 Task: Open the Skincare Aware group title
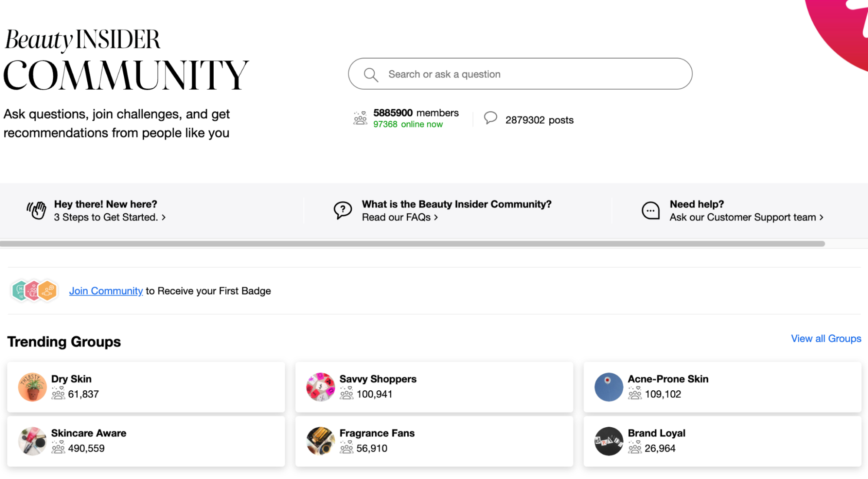coord(89,433)
